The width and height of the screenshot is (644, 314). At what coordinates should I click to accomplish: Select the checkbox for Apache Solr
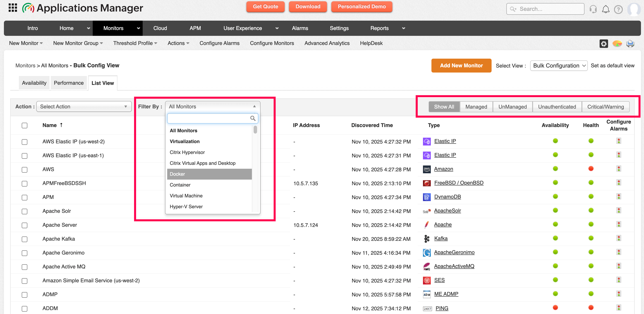(x=25, y=212)
